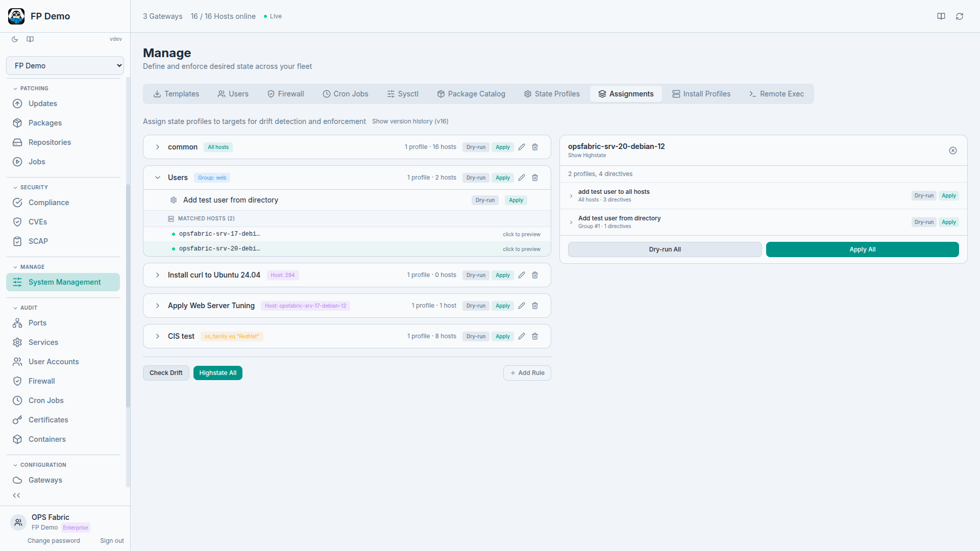The height and width of the screenshot is (551, 980).
Task: Open the Package Catalog tab
Action: click(471, 94)
